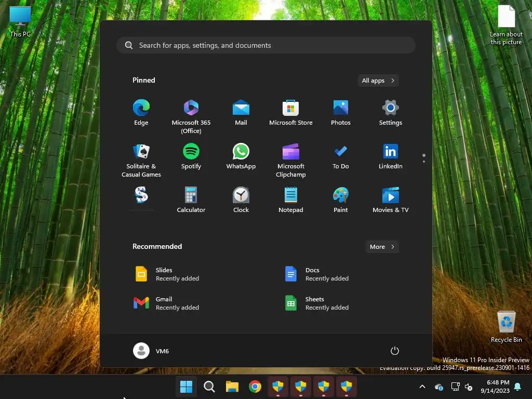Viewport: 532px width, 399px height.
Task: Click the power button in Start menu
Action: (395, 351)
